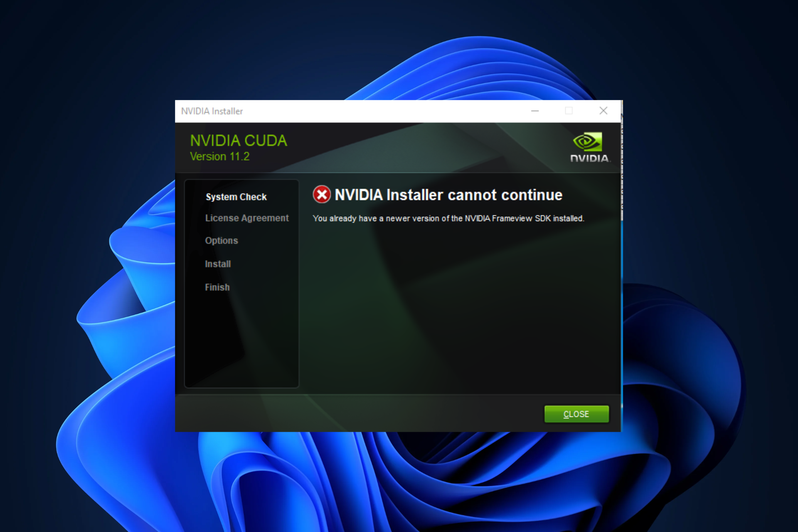
Task: Click the minimize window button
Action: (x=534, y=111)
